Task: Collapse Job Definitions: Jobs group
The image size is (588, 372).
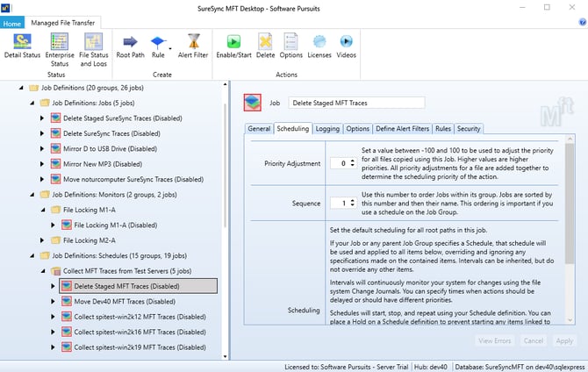Action: click(32, 103)
